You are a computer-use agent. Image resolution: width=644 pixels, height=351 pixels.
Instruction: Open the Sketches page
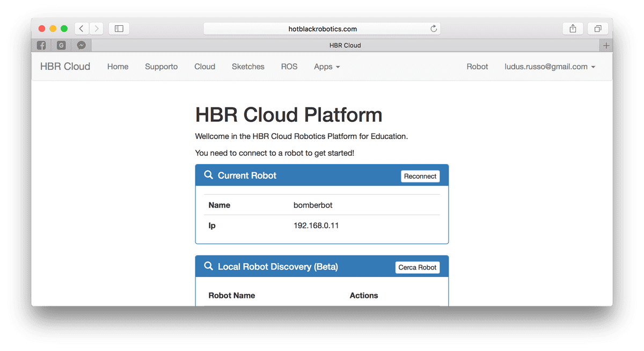point(248,67)
